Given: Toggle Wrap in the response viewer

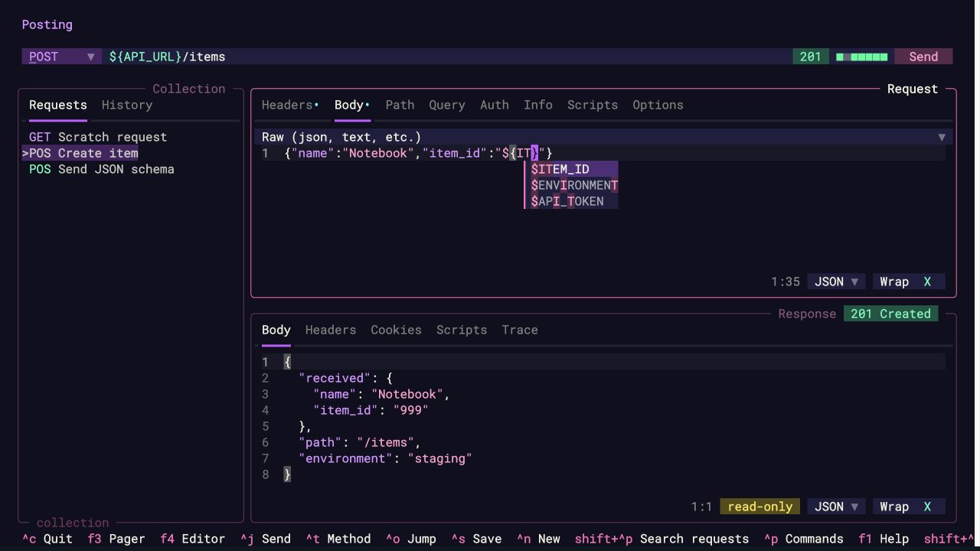Looking at the screenshot, I should (x=909, y=507).
